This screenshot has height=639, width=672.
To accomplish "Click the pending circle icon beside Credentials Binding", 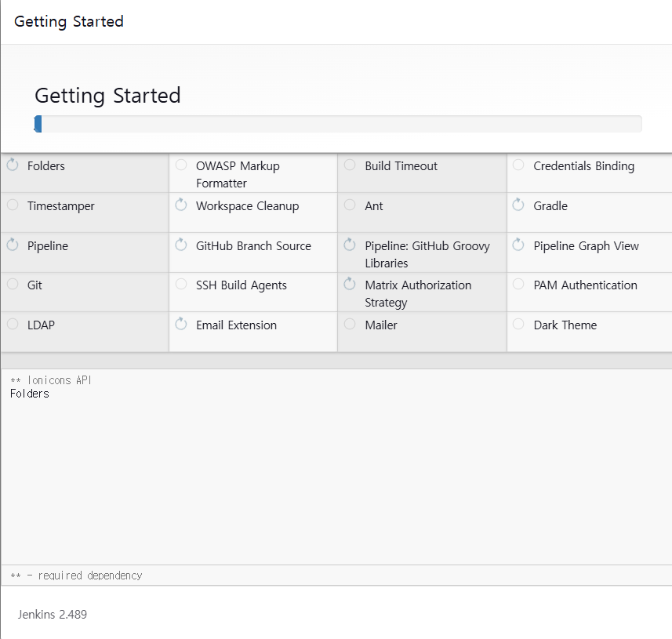I will tap(518, 165).
